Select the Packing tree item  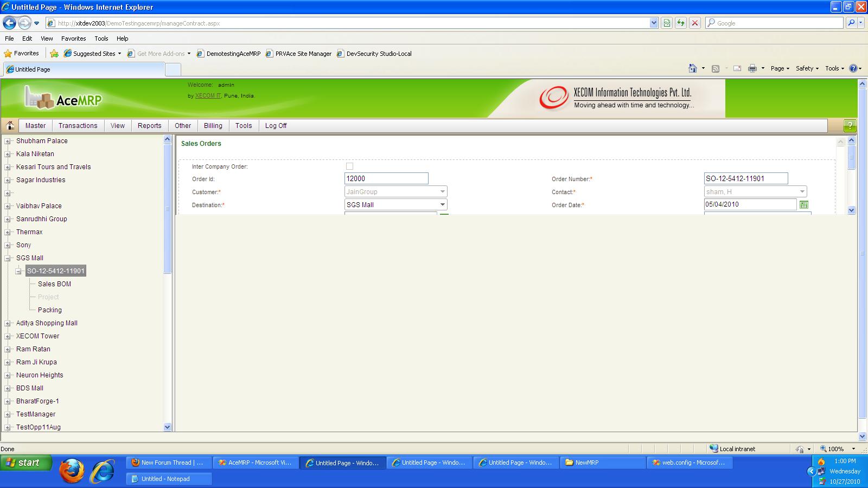pos(50,310)
